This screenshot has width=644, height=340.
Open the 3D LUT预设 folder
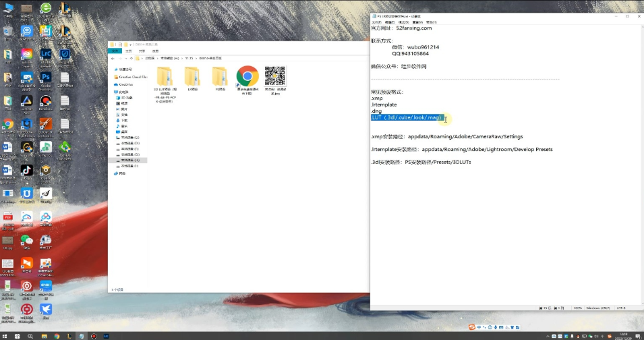165,76
